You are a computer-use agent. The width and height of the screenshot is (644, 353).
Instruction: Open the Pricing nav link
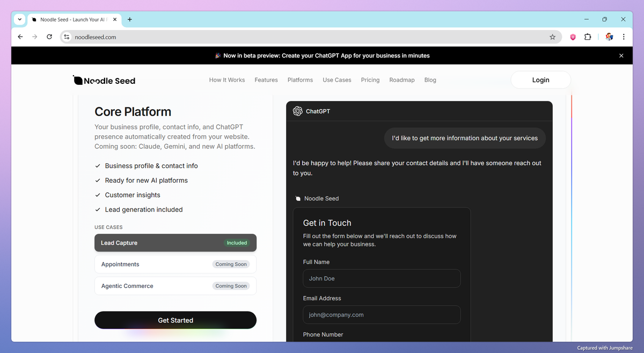(x=370, y=80)
